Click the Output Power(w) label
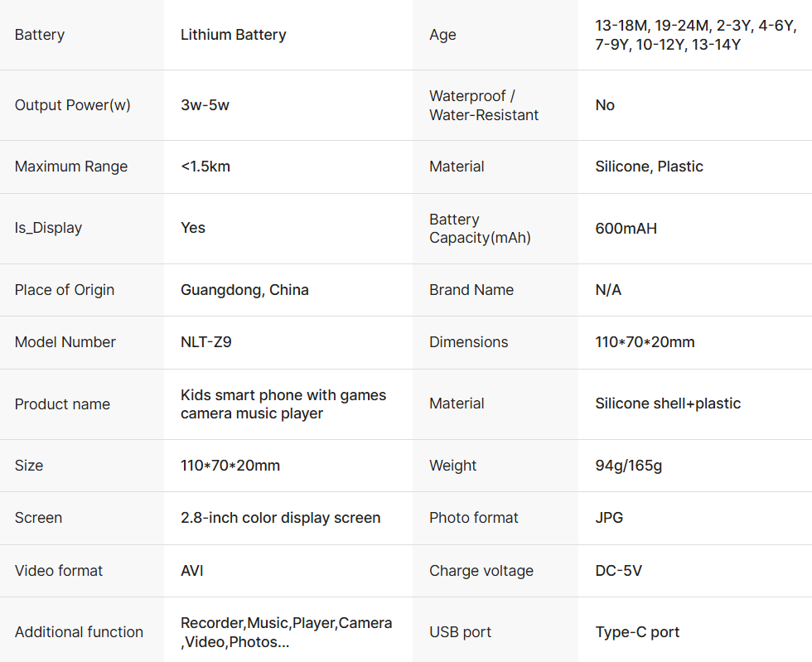This screenshot has height=662, width=812. pyautogui.click(x=73, y=105)
